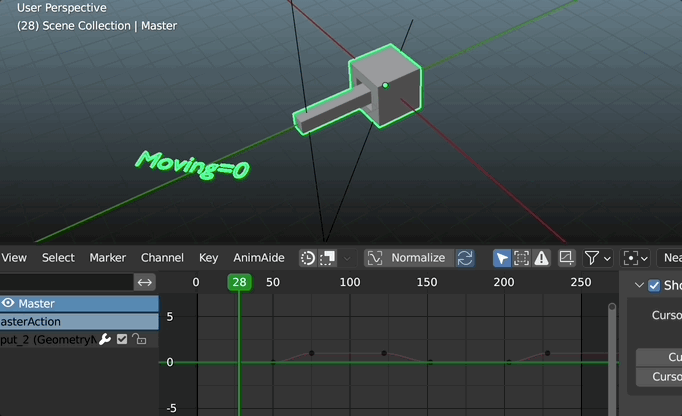
Task: Select the raised keyframe point near frame 122
Action: click(x=384, y=353)
